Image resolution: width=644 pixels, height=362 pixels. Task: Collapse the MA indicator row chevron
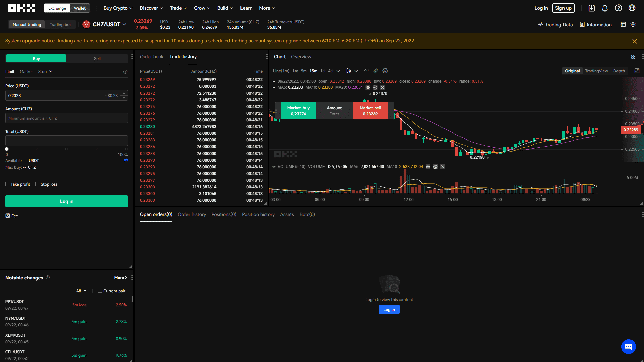274,87
